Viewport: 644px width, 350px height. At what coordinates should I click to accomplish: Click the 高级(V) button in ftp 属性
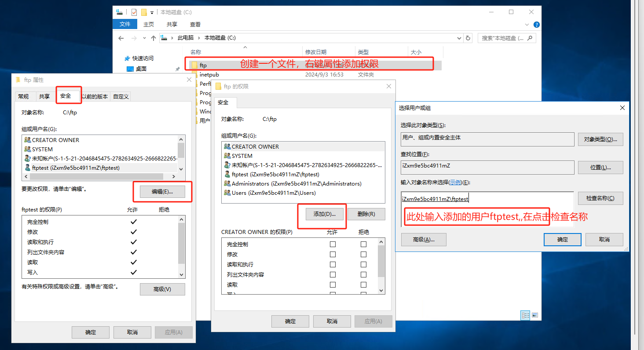[162, 289]
